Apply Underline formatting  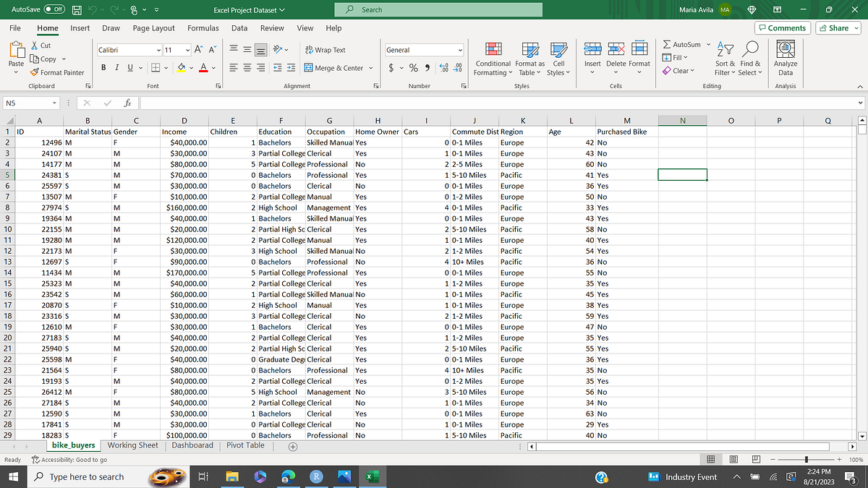click(x=130, y=68)
